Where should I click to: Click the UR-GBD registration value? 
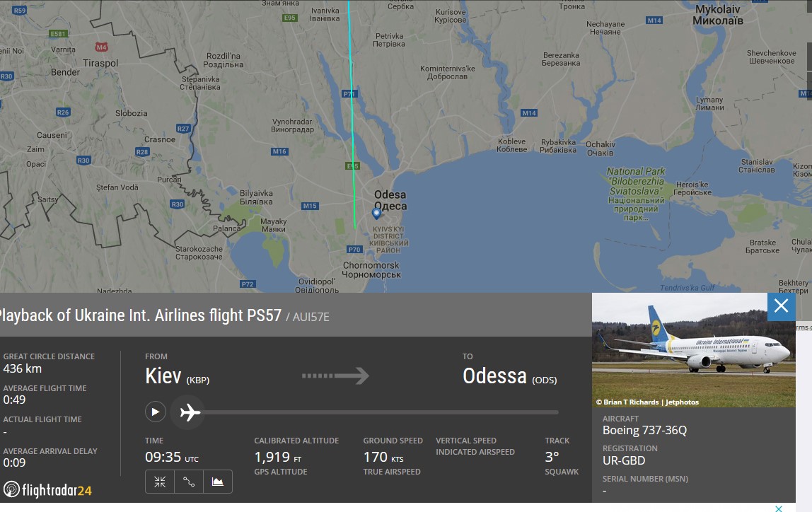(624, 461)
